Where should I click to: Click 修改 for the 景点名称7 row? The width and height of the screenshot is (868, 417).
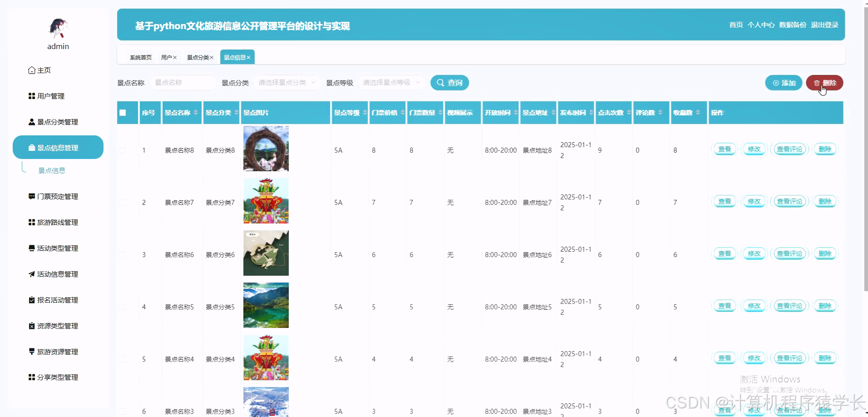(754, 201)
